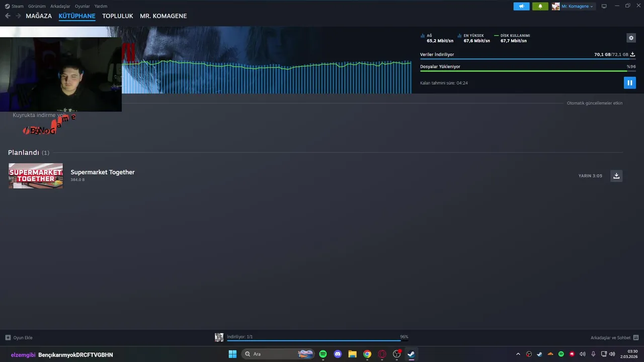
Task: Click the Steam taskbar icon
Action: (411, 354)
